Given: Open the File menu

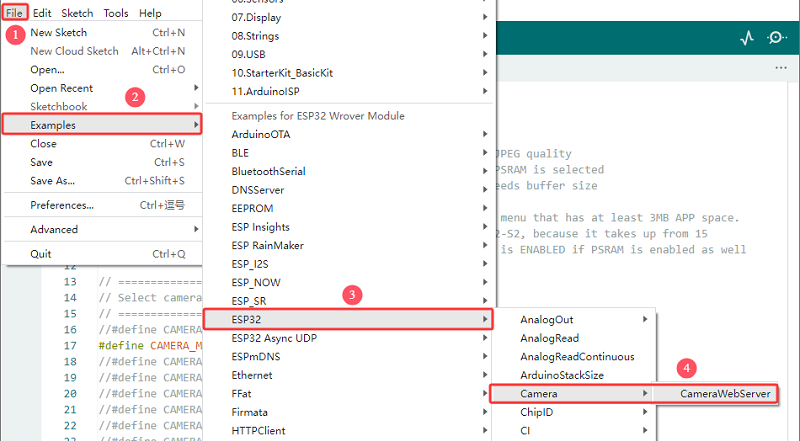Looking at the screenshot, I should (x=14, y=13).
